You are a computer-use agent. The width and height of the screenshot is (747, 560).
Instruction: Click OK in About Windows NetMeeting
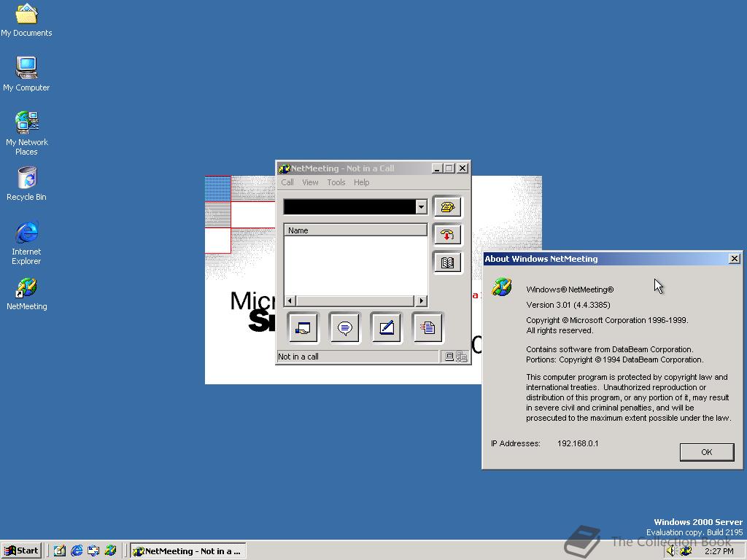[x=706, y=452]
